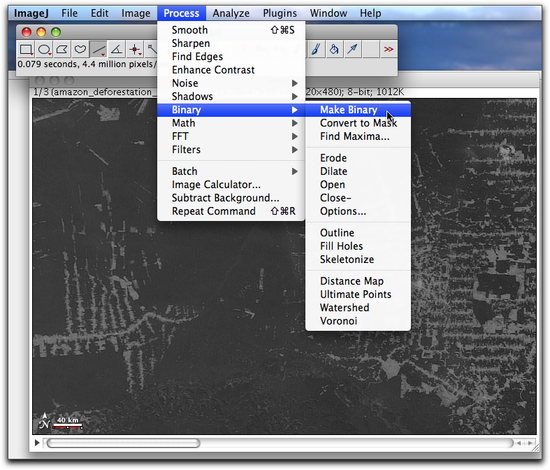Open binary Options... dialog

coord(358,212)
